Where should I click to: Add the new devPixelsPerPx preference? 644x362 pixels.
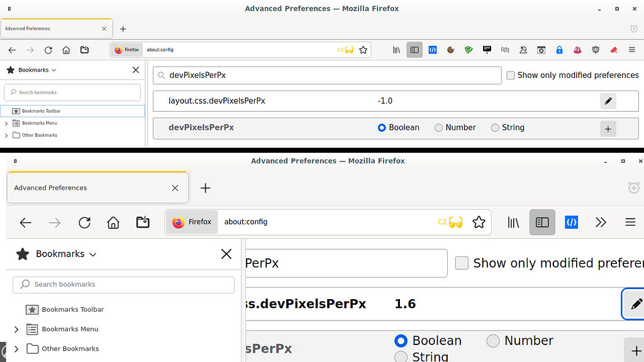pyautogui.click(x=608, y=128)
